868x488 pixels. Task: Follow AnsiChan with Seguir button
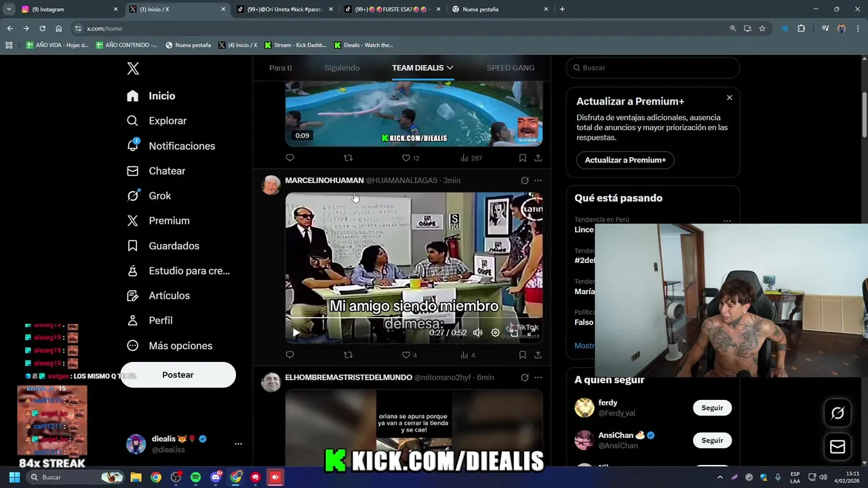coord(712,441)
